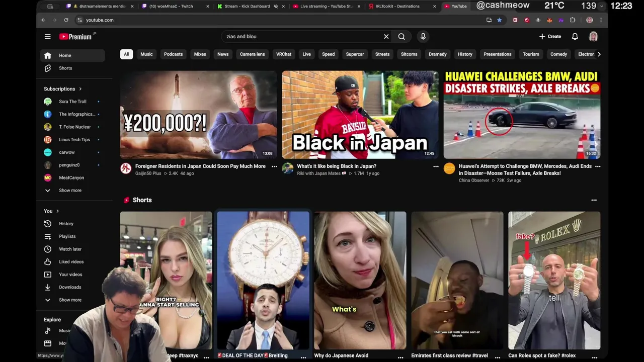Close the streamelements mentions browser tab
Screen dimensions: 644x362
(132, 6)
